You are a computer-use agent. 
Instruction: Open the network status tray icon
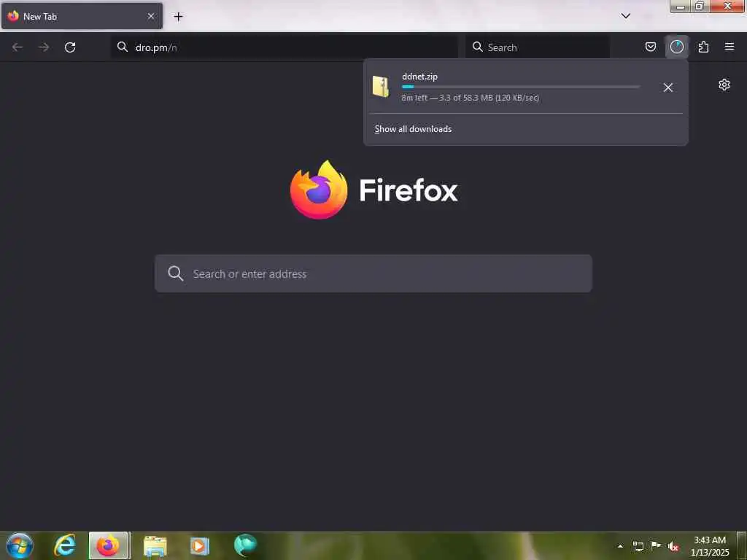coord(638,546)
